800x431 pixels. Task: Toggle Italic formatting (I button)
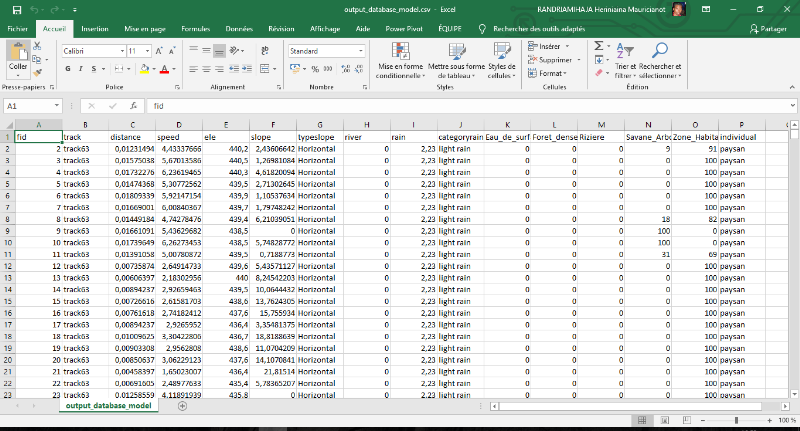(80, 69)
